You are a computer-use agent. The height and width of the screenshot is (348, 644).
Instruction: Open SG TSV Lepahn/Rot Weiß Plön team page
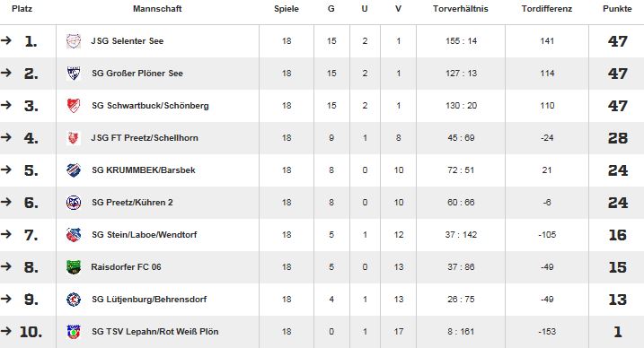[x=154, y=332]
